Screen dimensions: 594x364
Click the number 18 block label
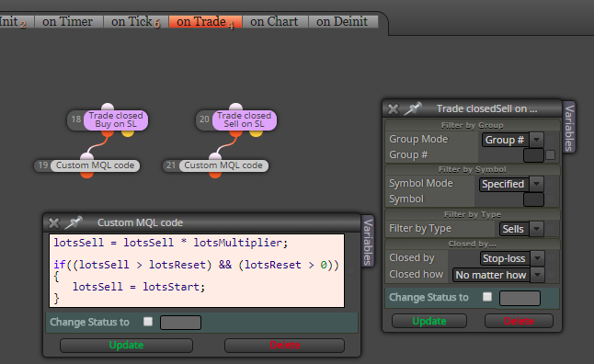pos(76,119)
